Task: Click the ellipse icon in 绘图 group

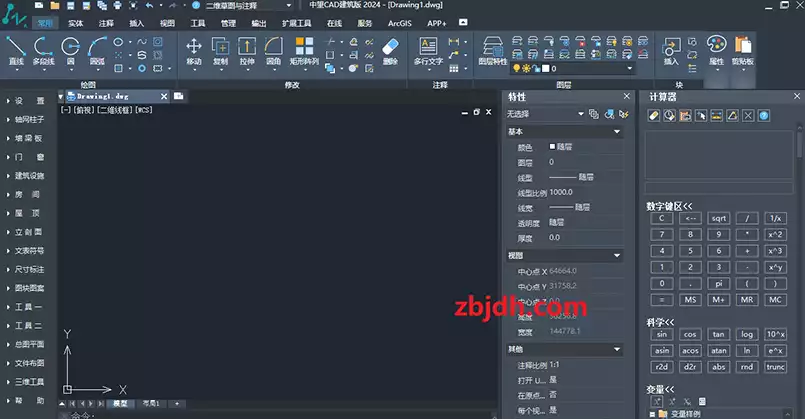Action: (x=118, y=42)
